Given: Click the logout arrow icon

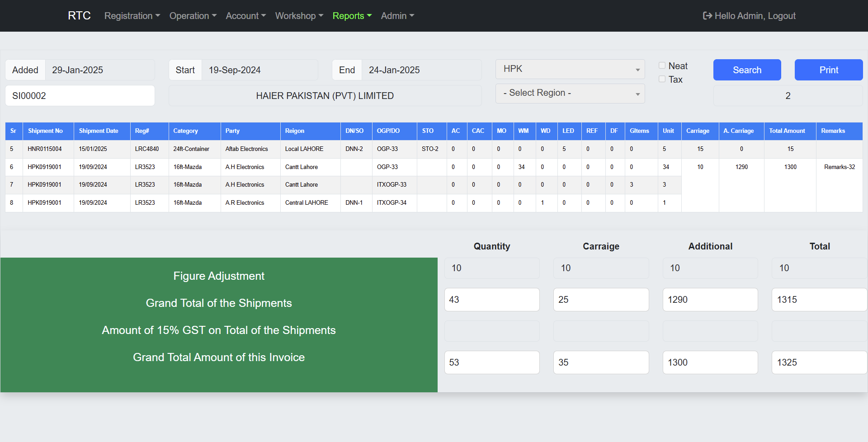Looking at the screenshot, I should coord(707,16).
